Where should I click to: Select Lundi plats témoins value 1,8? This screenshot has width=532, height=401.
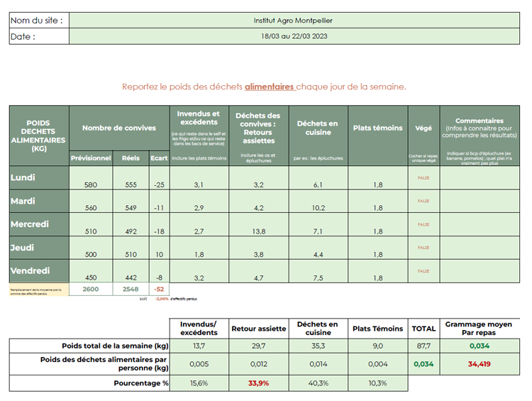tap(378, 177)
